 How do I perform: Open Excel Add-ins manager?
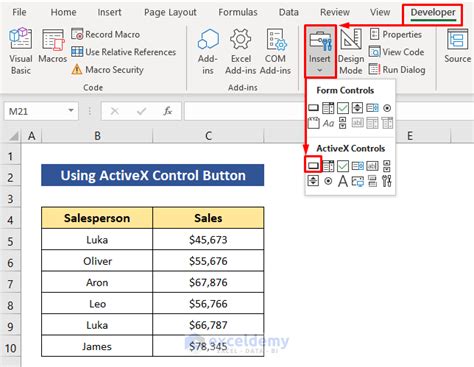(241, 51)
